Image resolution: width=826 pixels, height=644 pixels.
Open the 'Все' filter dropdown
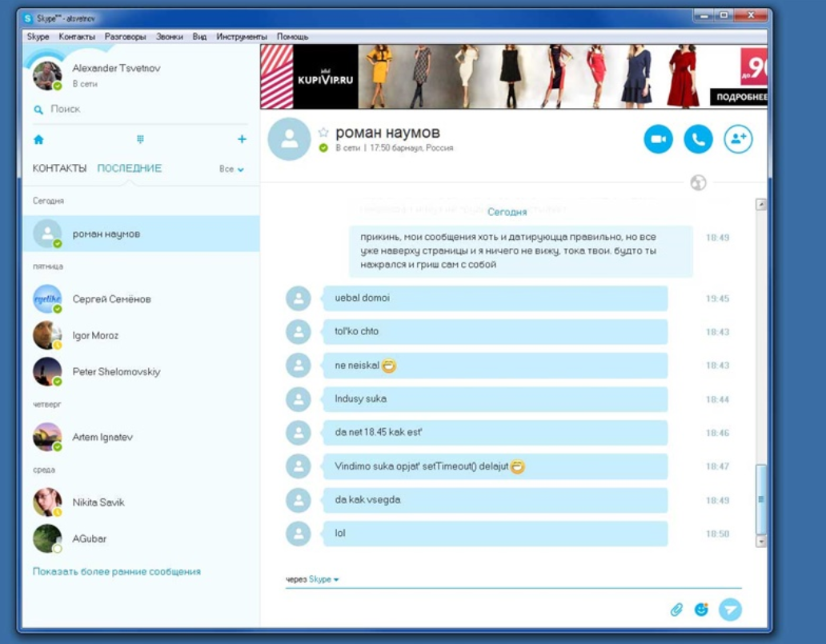[231, 169]
